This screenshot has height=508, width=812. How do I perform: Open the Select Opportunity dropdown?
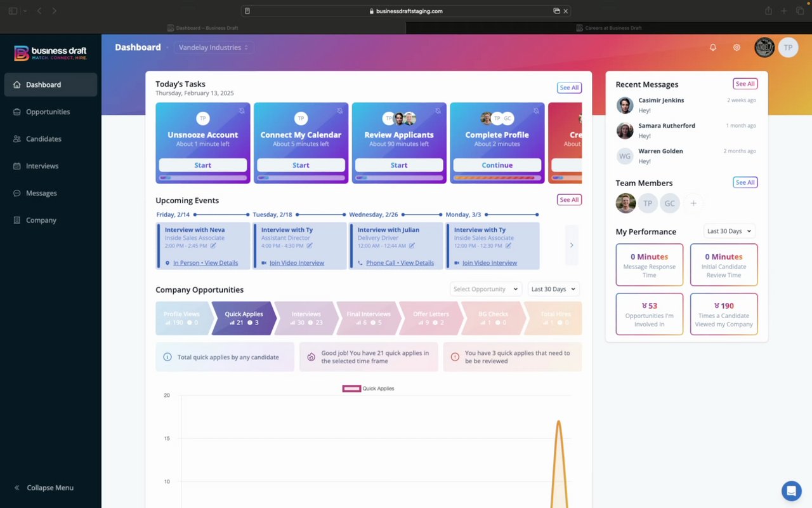(x=486, y=289)
